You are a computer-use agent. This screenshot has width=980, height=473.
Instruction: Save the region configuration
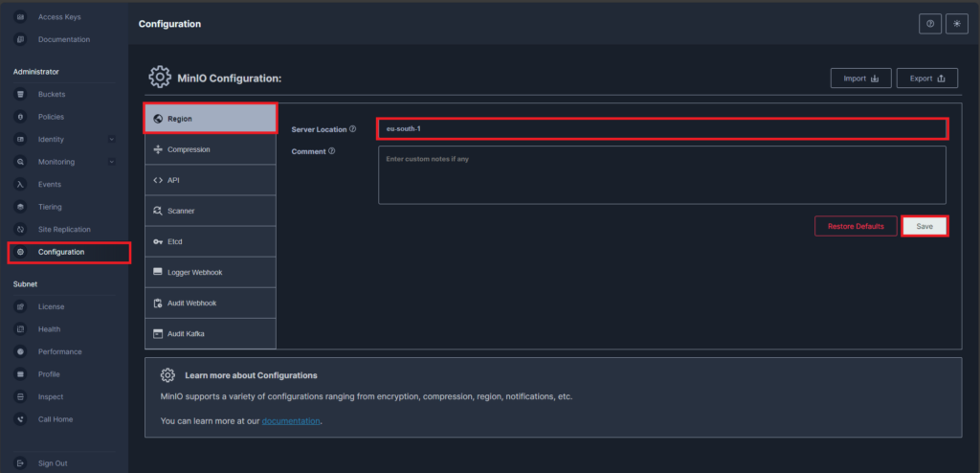pos(924,226)
